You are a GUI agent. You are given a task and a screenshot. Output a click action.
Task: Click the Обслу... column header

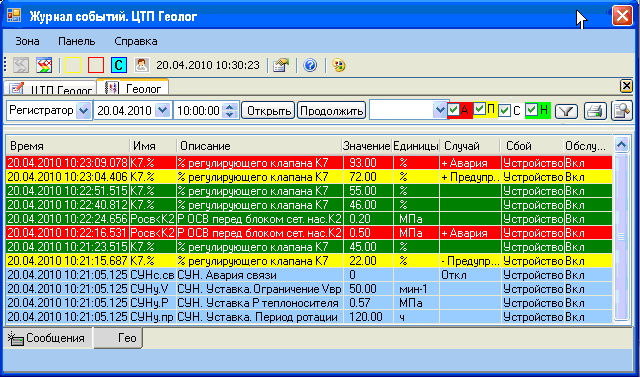[x=589, y=146]
